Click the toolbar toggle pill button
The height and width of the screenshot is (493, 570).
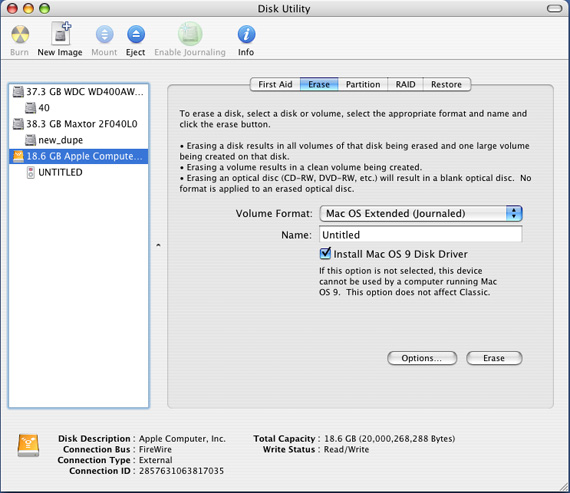554,8
